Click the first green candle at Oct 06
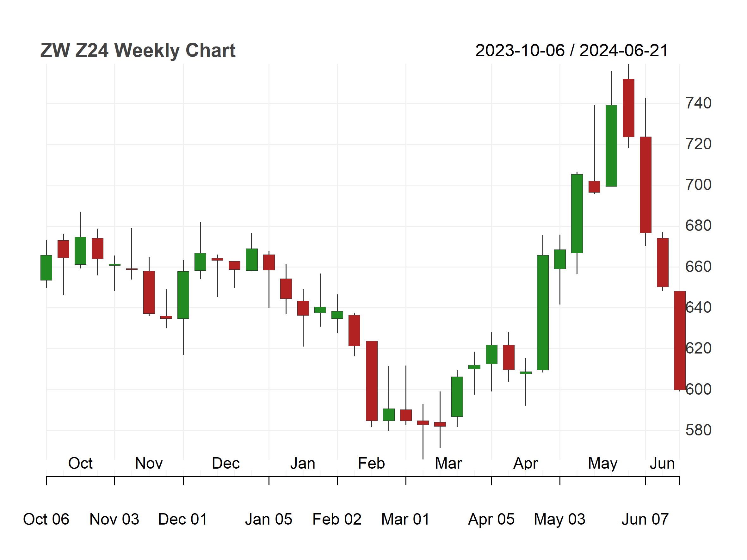The width and height of the screenshot is (747, 560). coord(46,268)
